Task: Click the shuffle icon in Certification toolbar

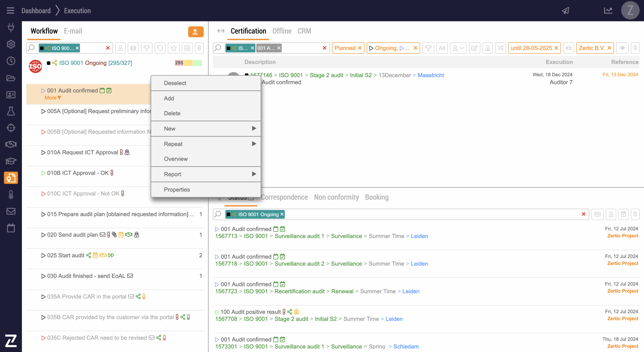Action: (x=500, y=48)
